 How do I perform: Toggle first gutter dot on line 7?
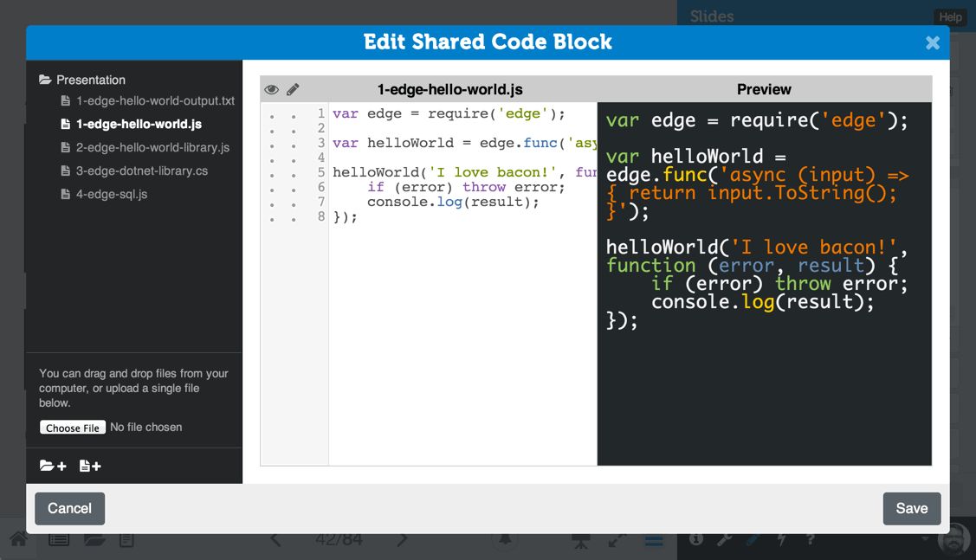(272, 204)
